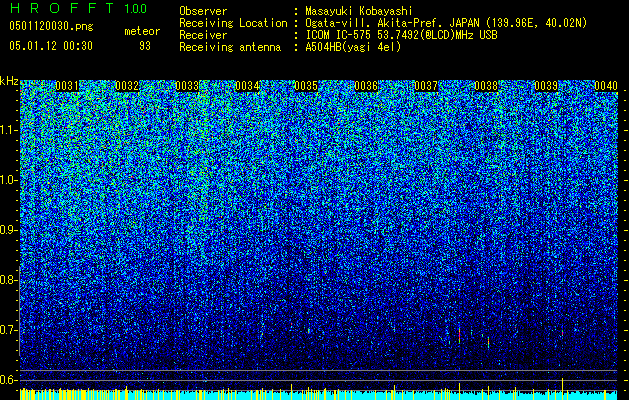The height and width of the screenshot is (400, 629).
Task: Click the HROFFT 1.00 program title
Action: pos(78,8)
